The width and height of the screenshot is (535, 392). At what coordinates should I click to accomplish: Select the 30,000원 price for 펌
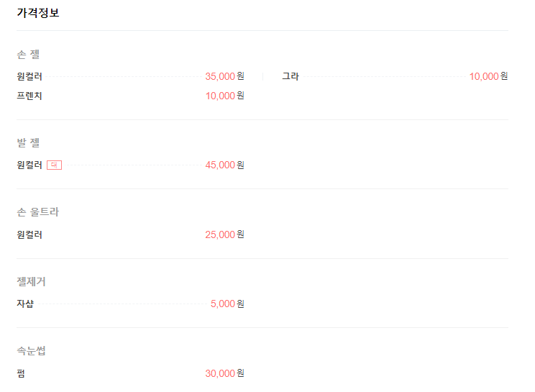(x=225, y=373)
